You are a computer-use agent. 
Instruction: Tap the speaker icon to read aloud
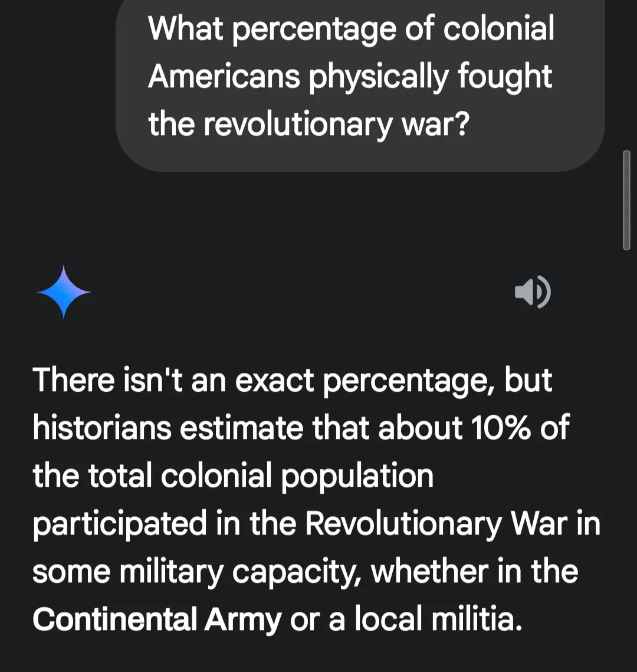tap(533, 292)
